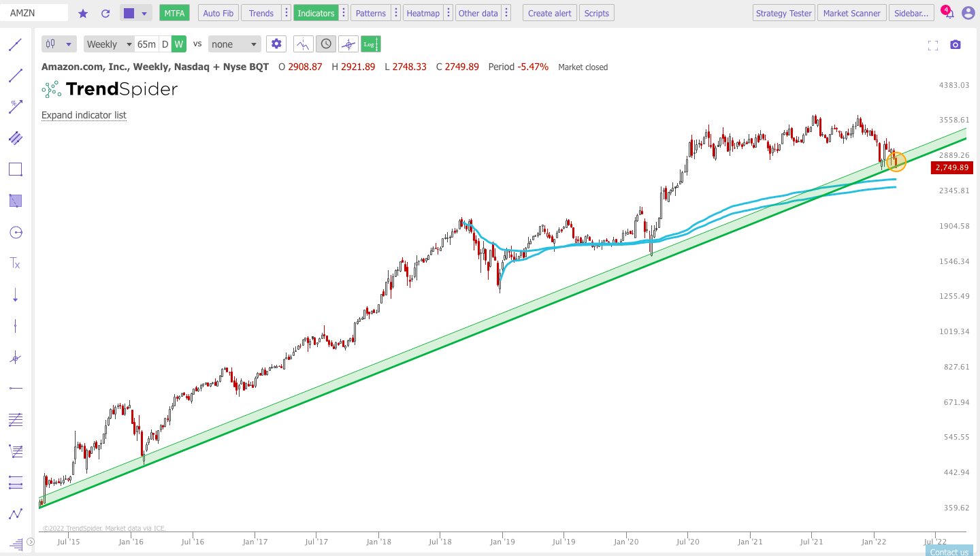The height and width of the screenshot is (556, 980).
Task: Open Heatmap options three-dot menu
Action: click(x=447, y=13)
